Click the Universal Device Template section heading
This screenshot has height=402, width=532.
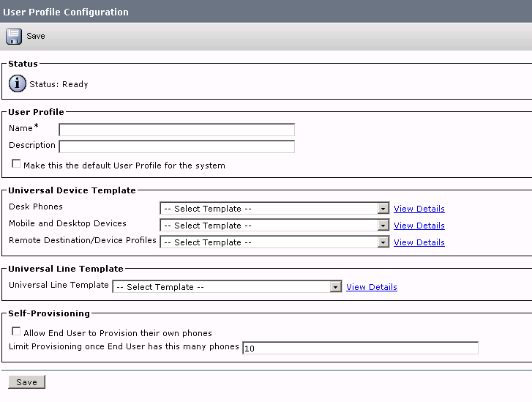(x=72, y=190)
